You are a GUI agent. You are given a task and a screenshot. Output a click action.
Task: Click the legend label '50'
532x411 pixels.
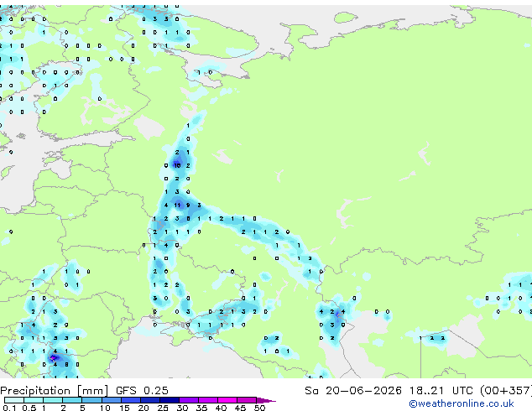coord(259,408)
